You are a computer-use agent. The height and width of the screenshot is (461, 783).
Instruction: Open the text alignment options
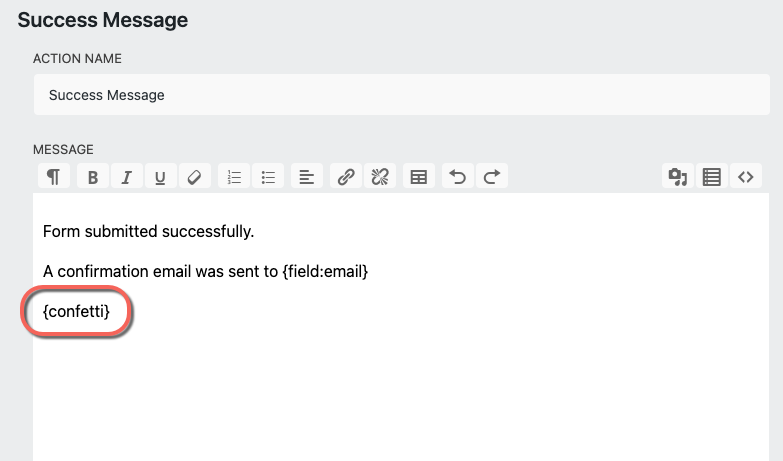pyautogui.click(x=307, y=177)
